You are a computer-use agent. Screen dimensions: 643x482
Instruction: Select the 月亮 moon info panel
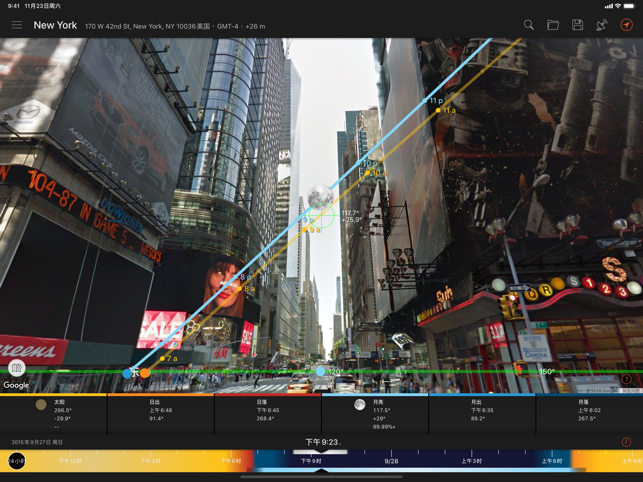click(375, 414)
